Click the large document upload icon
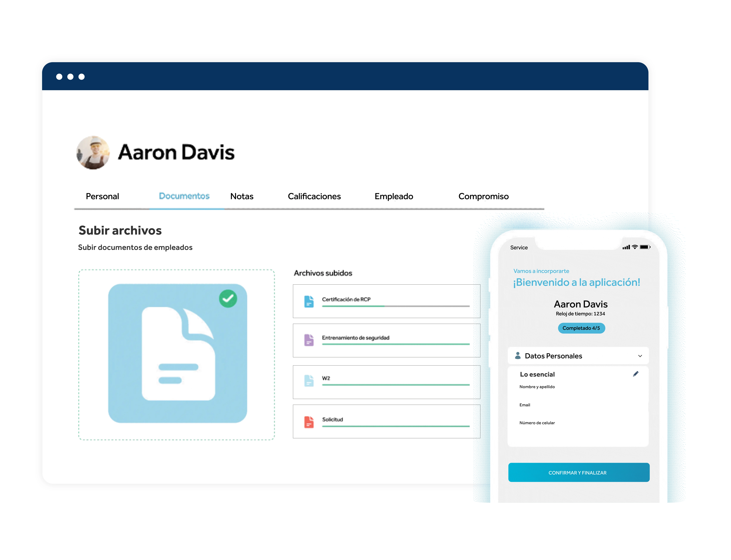The width and height of the screenshot is (731, 560). (178, 353)
